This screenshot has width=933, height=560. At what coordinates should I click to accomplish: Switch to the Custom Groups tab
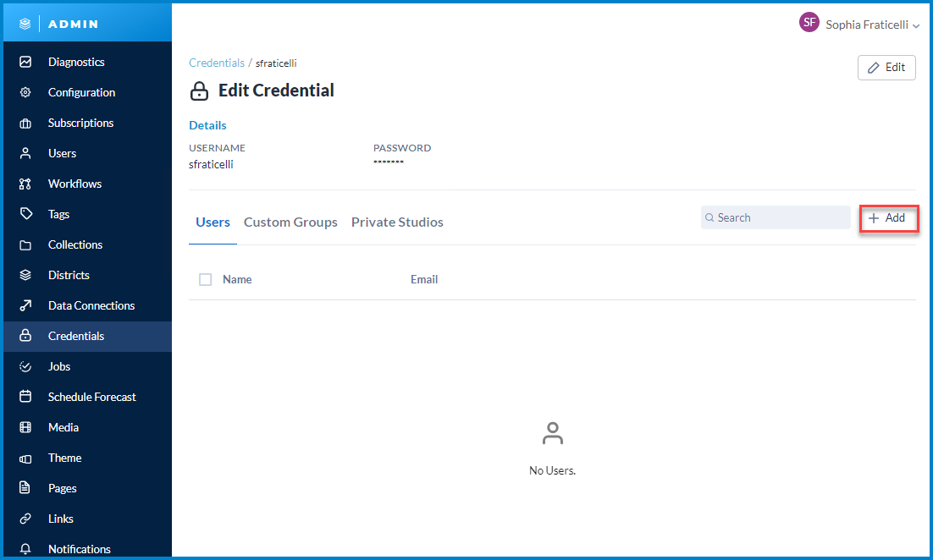pos(290,222)
